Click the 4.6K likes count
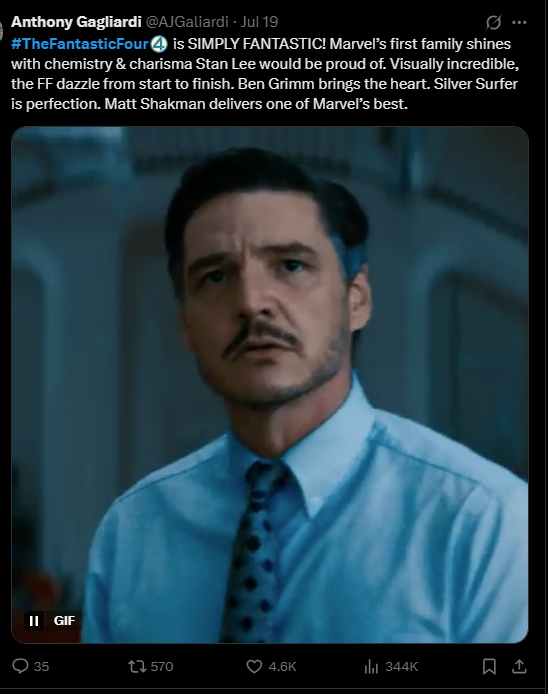 [282, 666]
